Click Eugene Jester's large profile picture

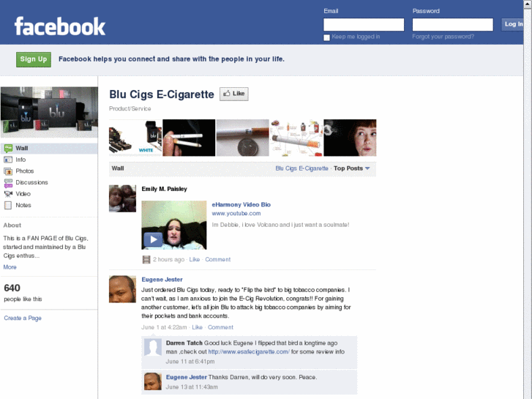122,289
